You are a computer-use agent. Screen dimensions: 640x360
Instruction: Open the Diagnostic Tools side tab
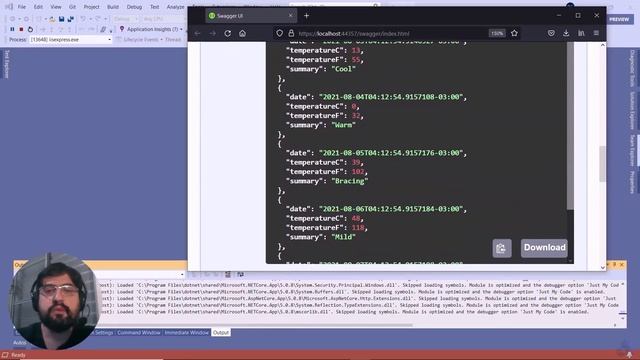pos(632,68)
